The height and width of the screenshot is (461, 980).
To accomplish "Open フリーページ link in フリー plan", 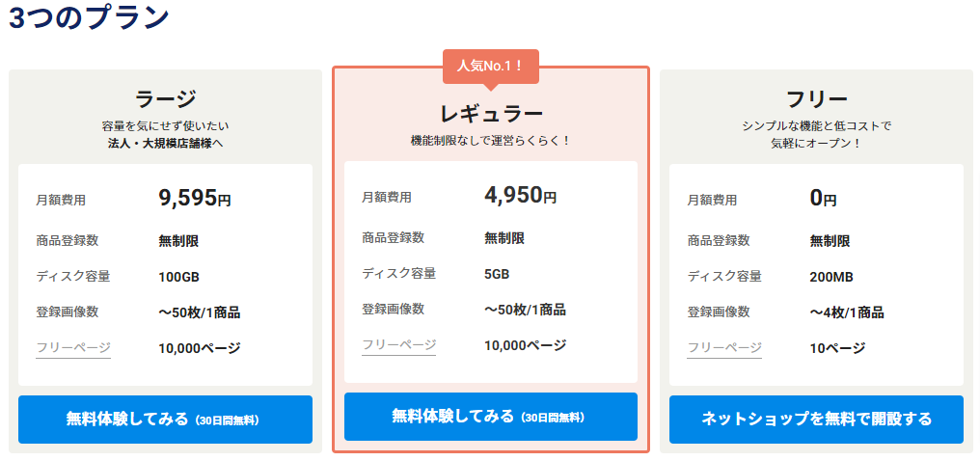I will click(x=724, y=348).
